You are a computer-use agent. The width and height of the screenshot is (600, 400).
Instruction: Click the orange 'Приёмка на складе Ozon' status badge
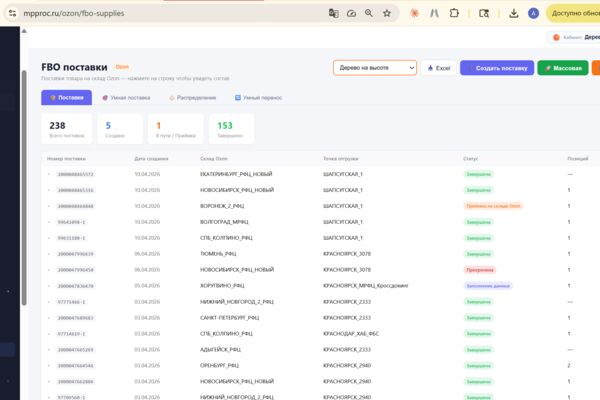[x=493, y=206]
